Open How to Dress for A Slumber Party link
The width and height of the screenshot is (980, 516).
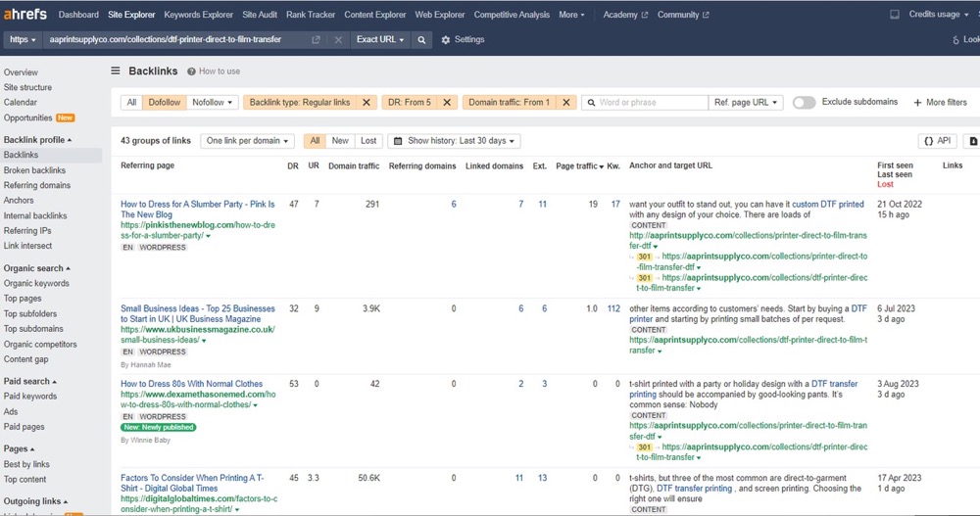(198, 210)
